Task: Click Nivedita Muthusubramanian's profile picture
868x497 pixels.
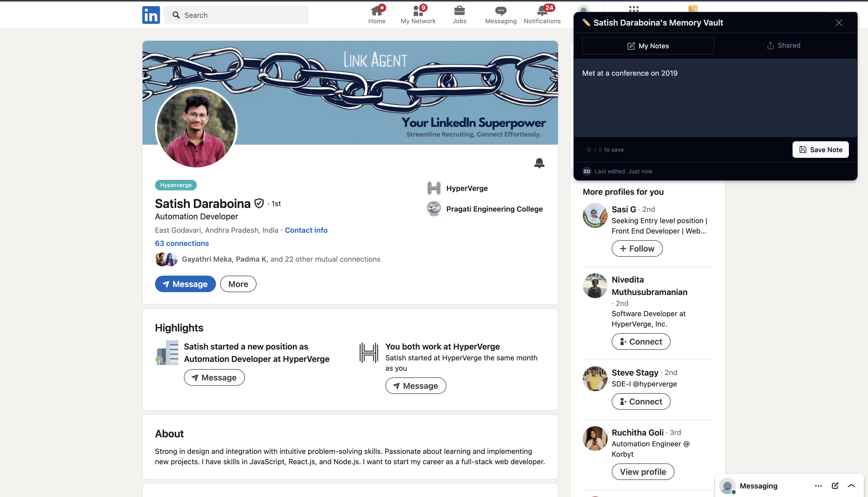Action: click(595, 286)
